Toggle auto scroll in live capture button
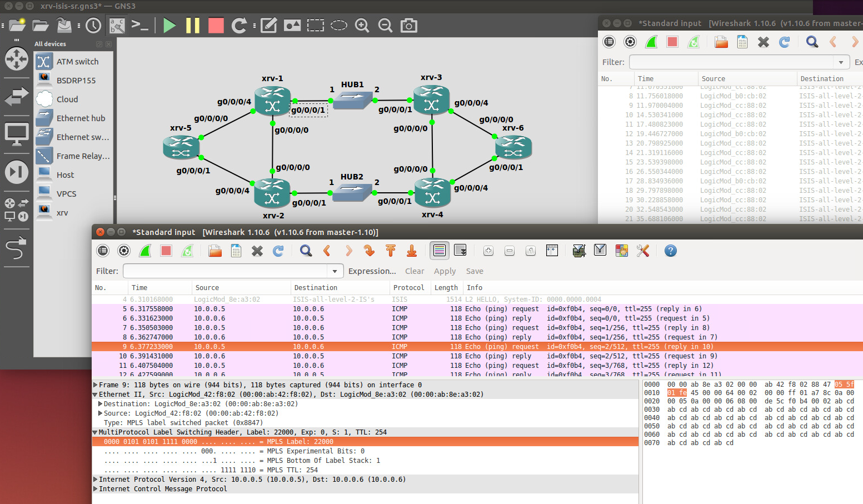Viewport: 863px width, 504px height. [x=461, y=251]
